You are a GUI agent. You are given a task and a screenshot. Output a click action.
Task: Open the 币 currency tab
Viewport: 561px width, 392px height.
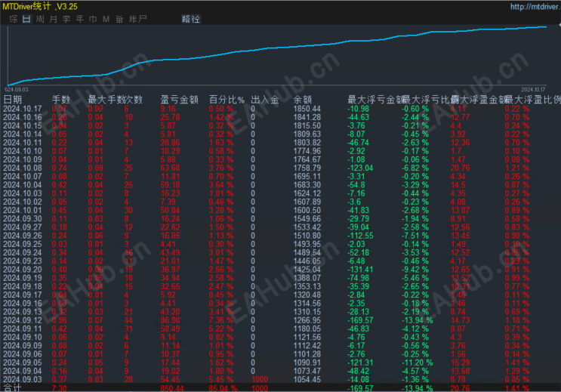click(x=93, y=19)
